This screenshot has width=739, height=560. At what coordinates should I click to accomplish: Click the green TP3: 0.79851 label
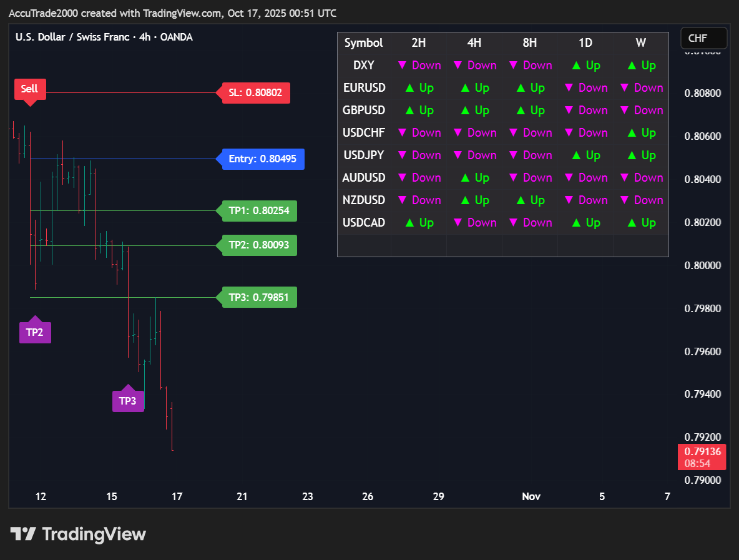(258, 297)
